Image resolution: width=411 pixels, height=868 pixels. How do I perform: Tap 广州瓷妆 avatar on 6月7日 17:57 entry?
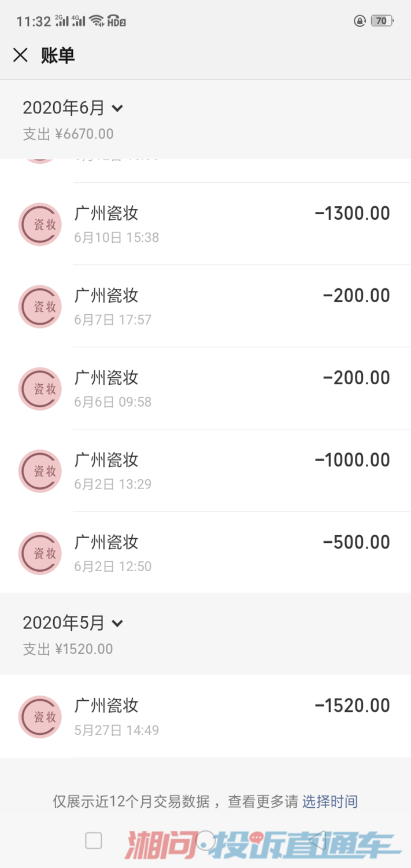[x=40, y=307]
